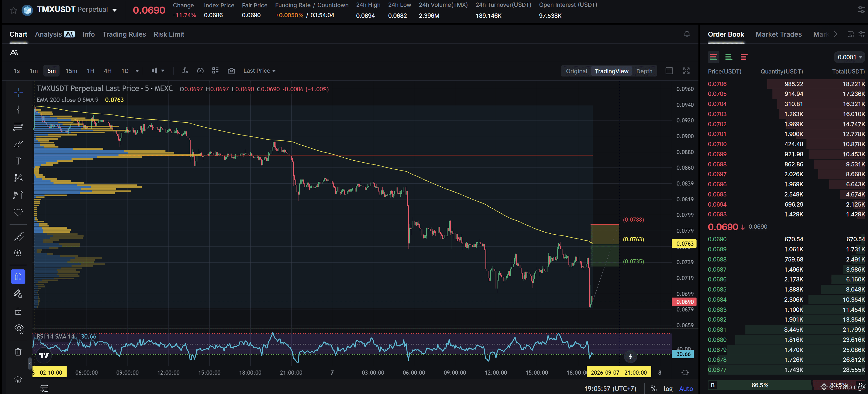Select the 15m timeframe button
Viewport: 868px width, 394px height.
click(x=71, y=71)
